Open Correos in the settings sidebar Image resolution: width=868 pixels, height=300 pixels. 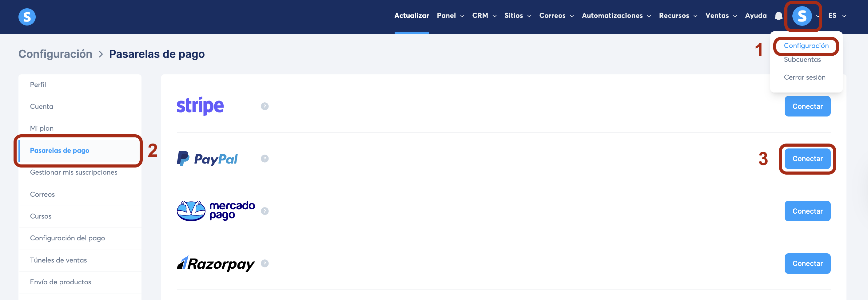[x=80, y=195]
